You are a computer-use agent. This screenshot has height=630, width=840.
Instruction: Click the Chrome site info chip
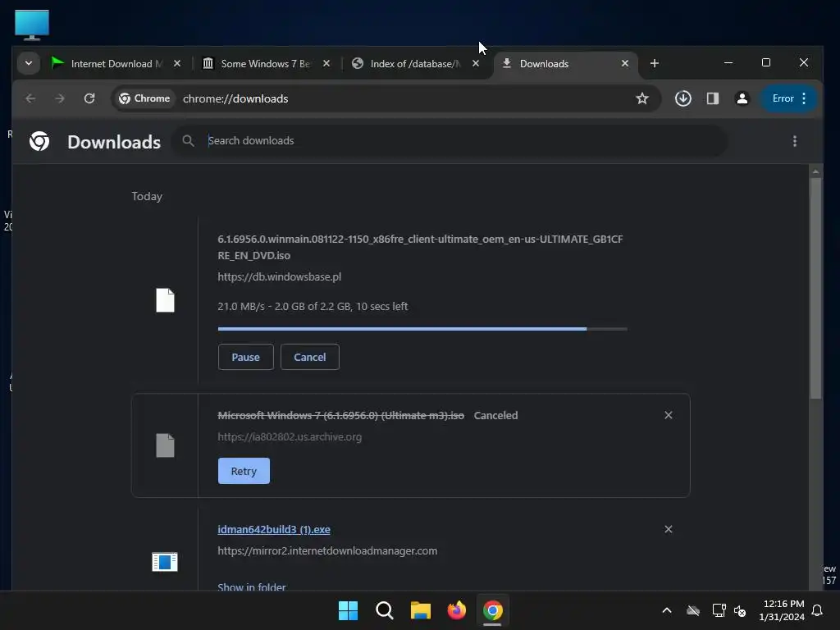point(144,98)
